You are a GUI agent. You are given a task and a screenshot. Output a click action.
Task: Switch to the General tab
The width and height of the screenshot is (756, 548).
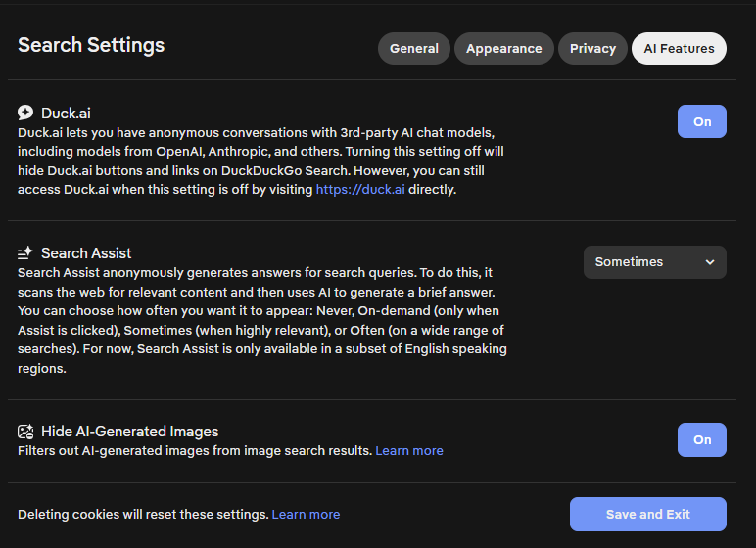point(413,49)
